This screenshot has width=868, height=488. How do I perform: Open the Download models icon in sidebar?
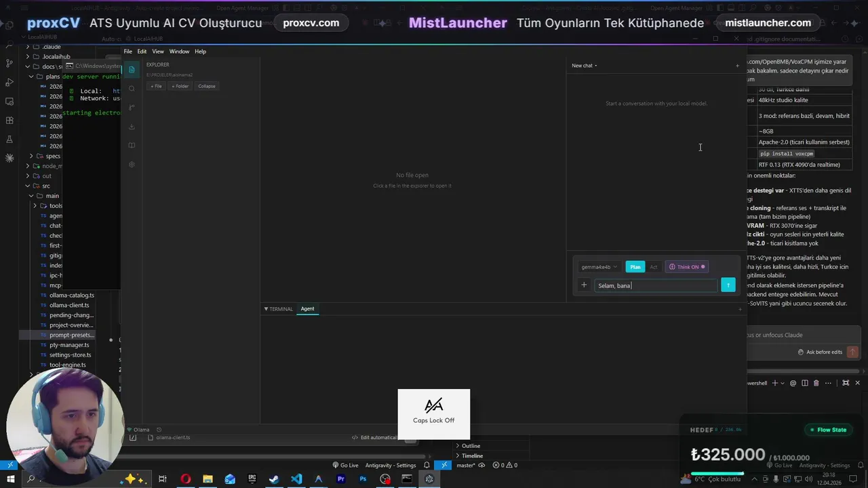click(x=132, y=127)
